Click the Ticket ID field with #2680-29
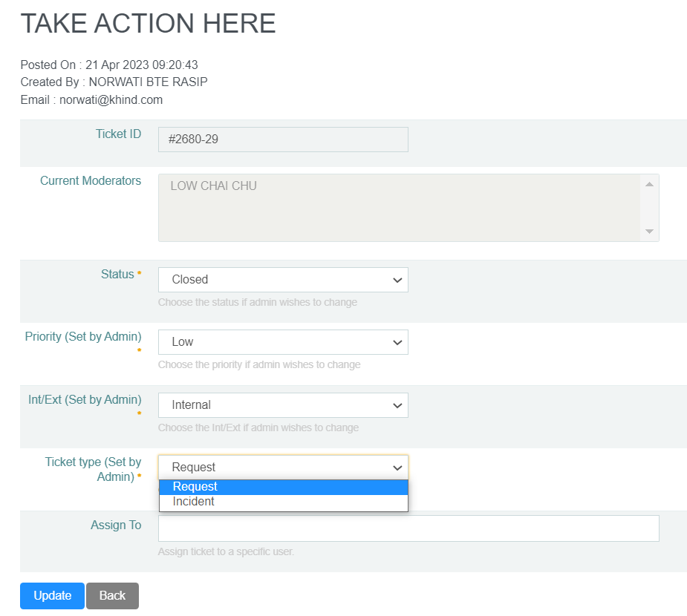Viewport: 687px width, 616px height. (282, 140)
